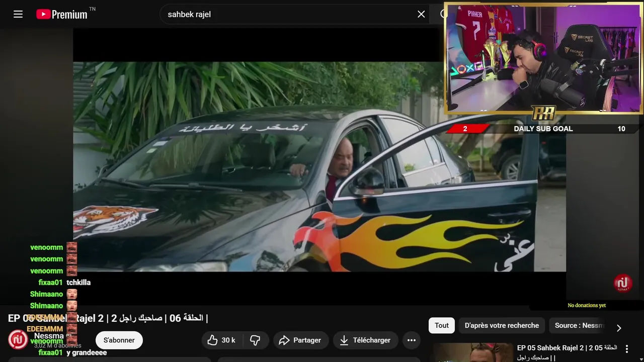The image size is (644, 362).
Task: Open the three-dot more actions menu
Action: pos(411,340)
